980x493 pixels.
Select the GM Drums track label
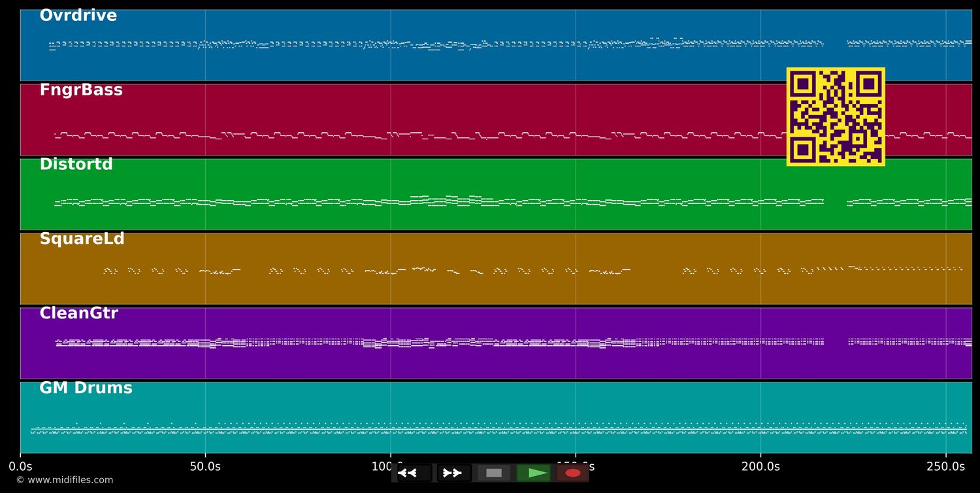(86, 388)
